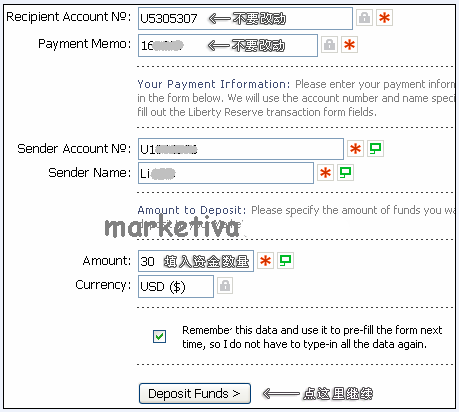Click the red asterisk beside Sender Name field
The image size is (459, 412).
pyautogui.click(x=325, y=173)
